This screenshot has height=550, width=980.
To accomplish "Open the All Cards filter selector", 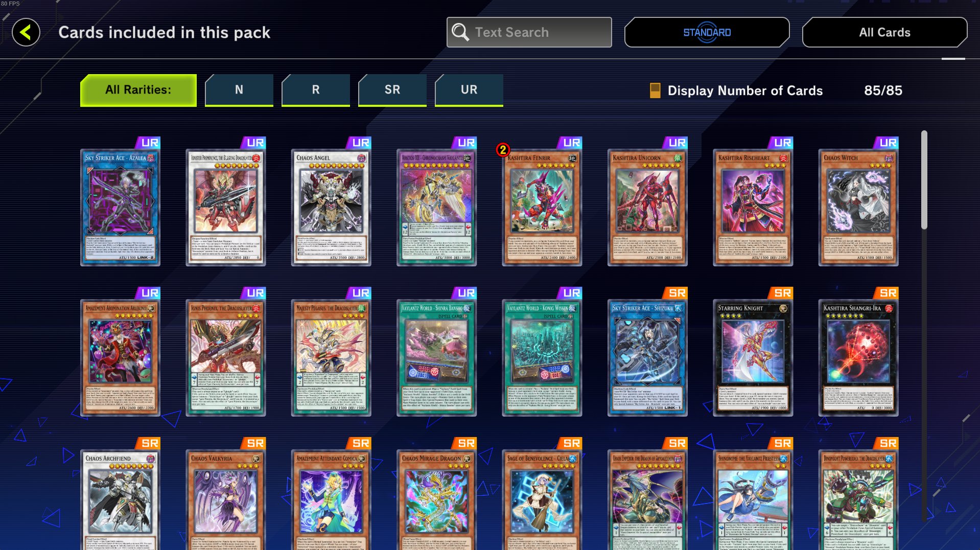I will pos(884,32).
